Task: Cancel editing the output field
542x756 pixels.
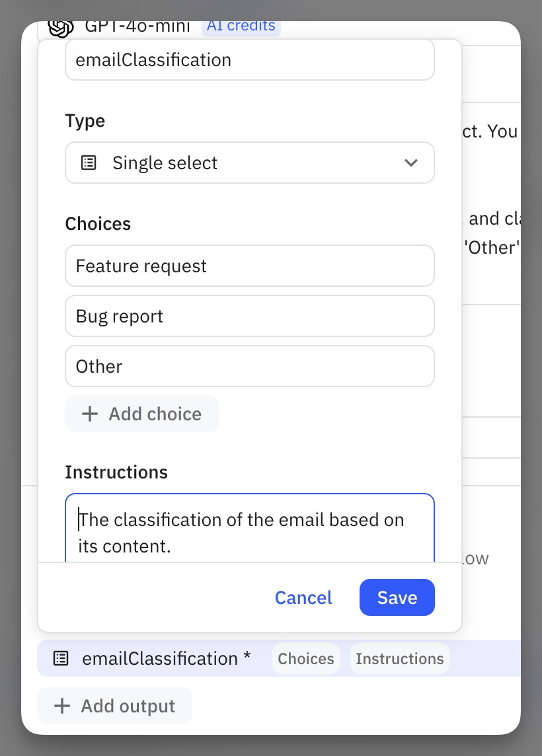Action: 303,597
